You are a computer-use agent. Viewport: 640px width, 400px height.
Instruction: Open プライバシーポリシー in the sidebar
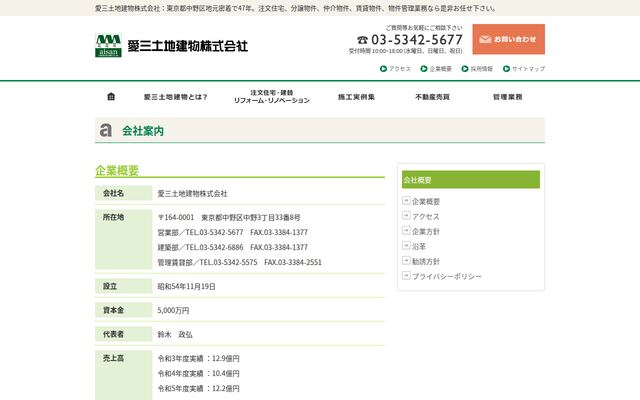click(447, 276)
